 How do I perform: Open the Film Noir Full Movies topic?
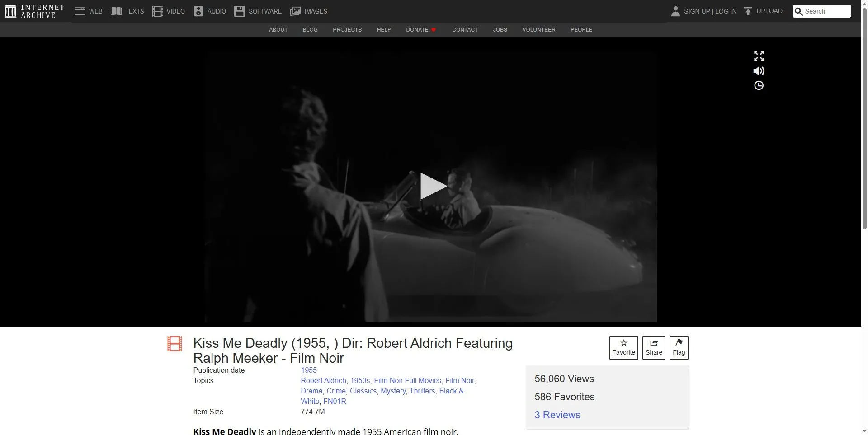coord(407,380)
